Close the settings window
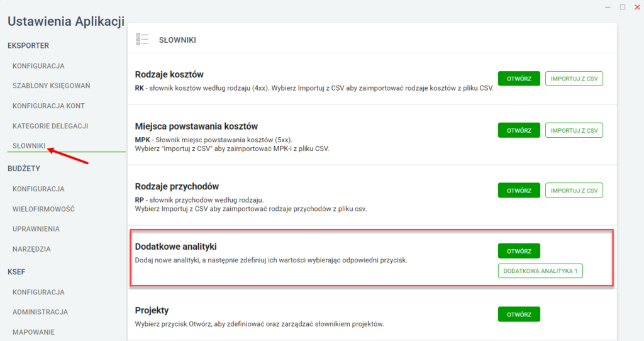644x341 pixels. (x=638, y=7)
